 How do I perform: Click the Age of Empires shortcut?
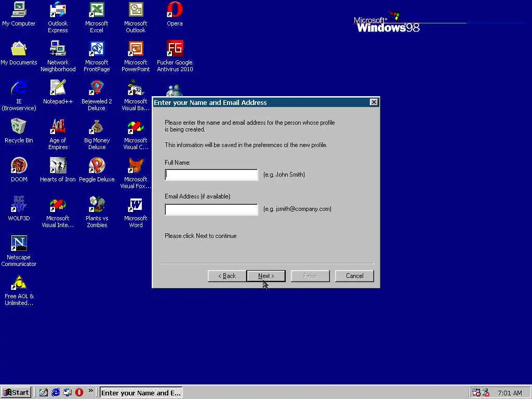58,134
